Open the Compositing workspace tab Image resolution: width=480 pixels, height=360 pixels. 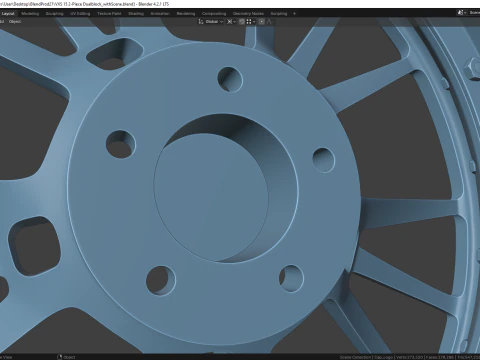[x=214, y=14]
